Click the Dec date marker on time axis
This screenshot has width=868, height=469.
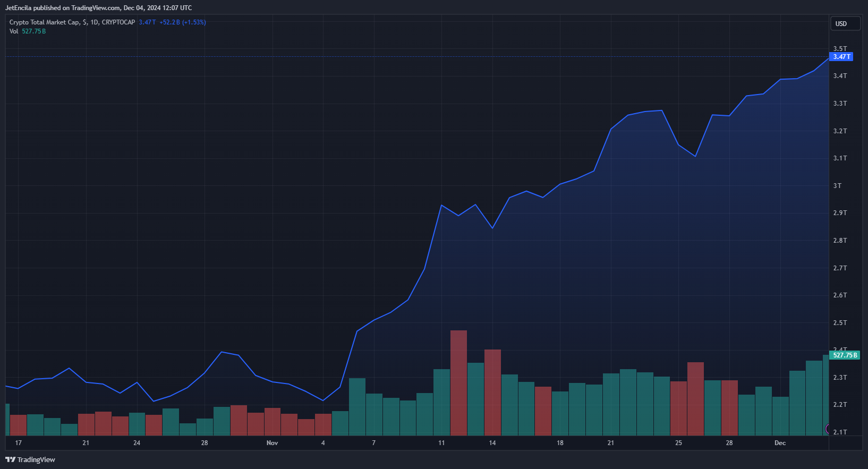780,443
